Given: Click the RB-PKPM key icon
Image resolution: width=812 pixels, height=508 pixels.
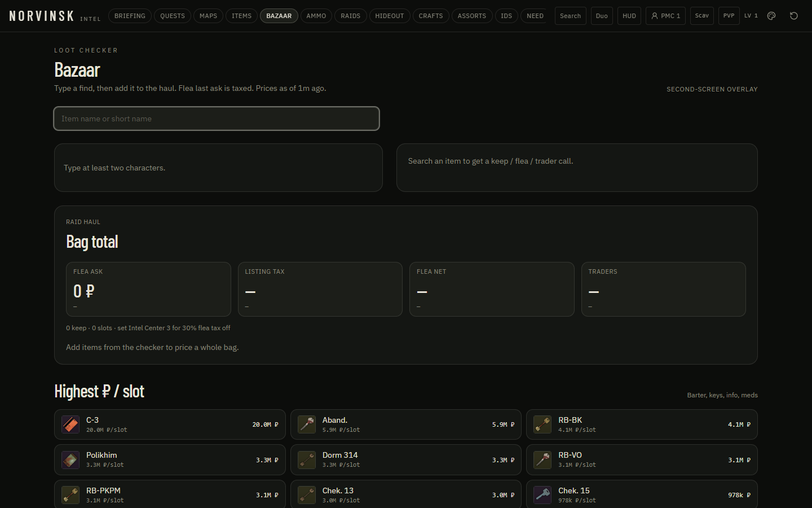Looking at the screenshot, I should (70, 495).
